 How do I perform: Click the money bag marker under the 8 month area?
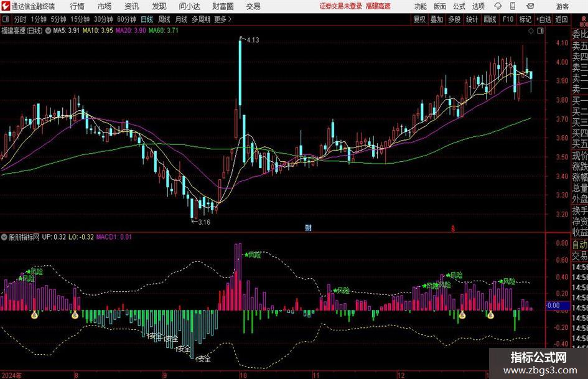(75, 315)
